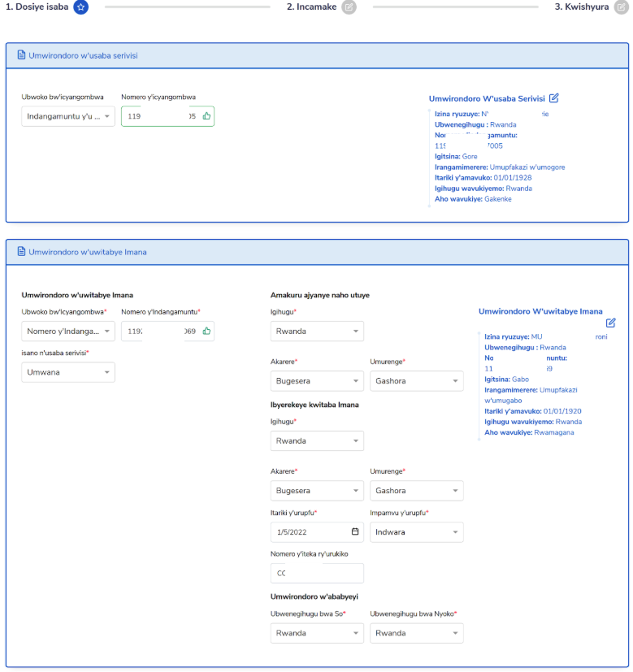Screen dimensions: 633x672
Task: Click the edit icon beside Incamake step
Action: (349, 7)
